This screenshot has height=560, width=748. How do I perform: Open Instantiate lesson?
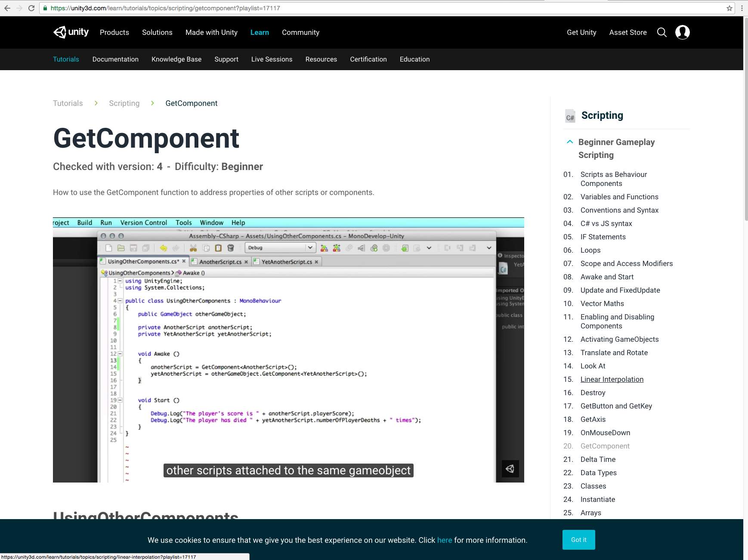coord(598,499)
